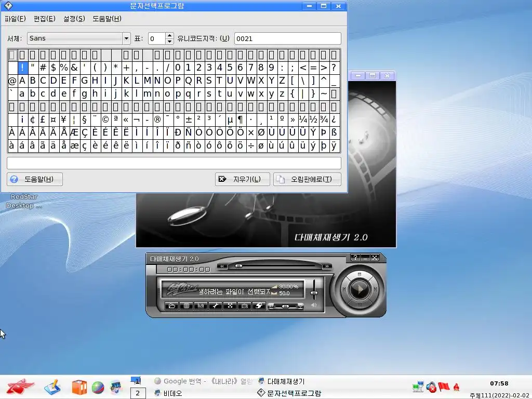
Task: Launch the music notes taskbar icon
Action: (x=116, y=387)
